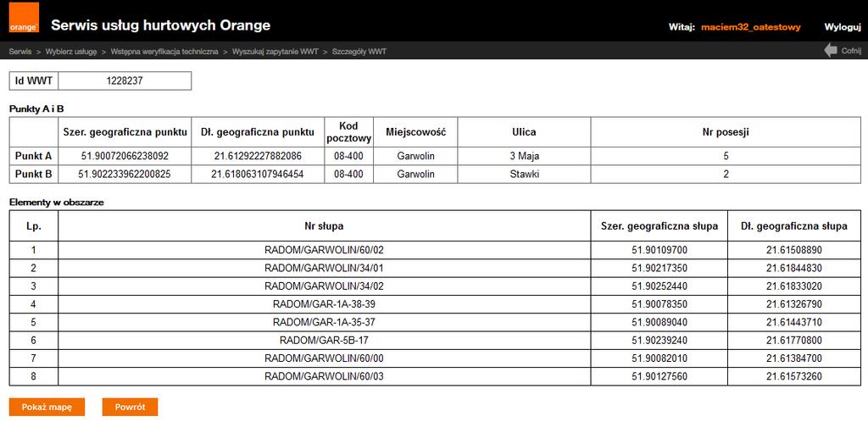Click the Pokaż mapę button
Viewport: 868px width, 422px height.
[47, 407]
